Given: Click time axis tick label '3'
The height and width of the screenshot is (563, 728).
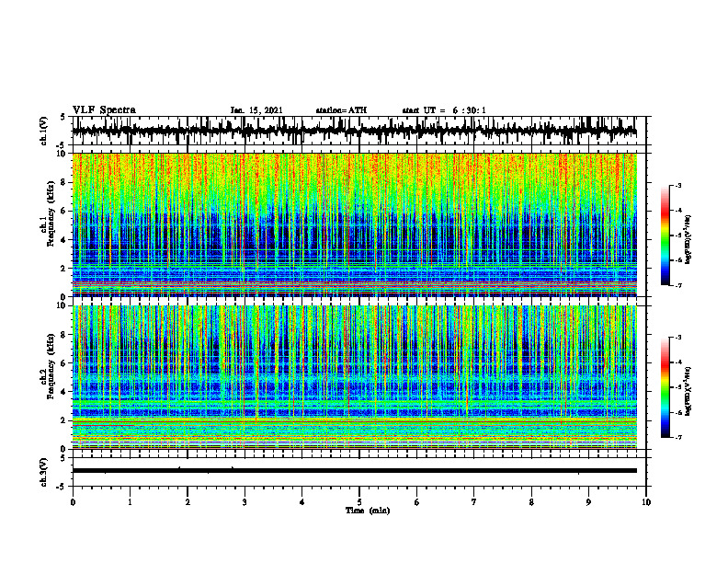Looking at the screenshot, I should coord(245,502).
